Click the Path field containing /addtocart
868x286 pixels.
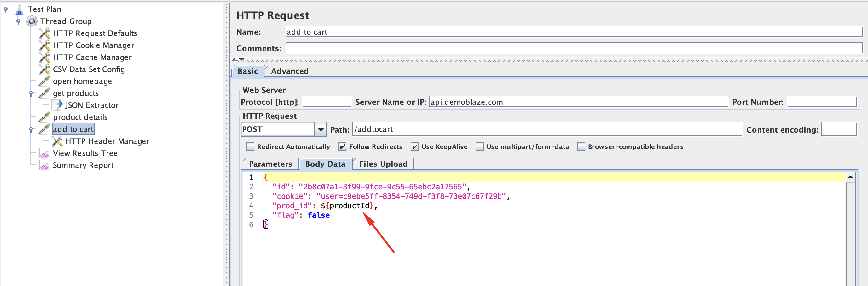[x=547, y=129]
